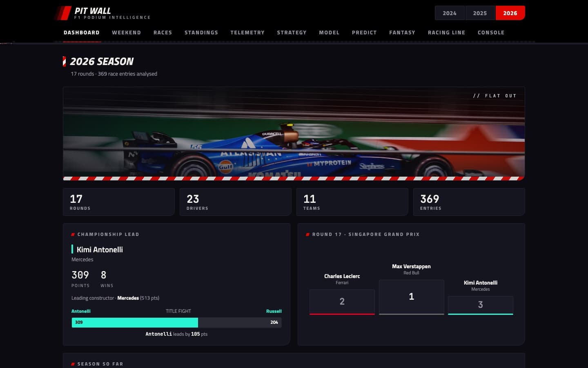The image size is (588, 368).
Task: Open the Telemetry tab
Action: click(x=247, y=33)
